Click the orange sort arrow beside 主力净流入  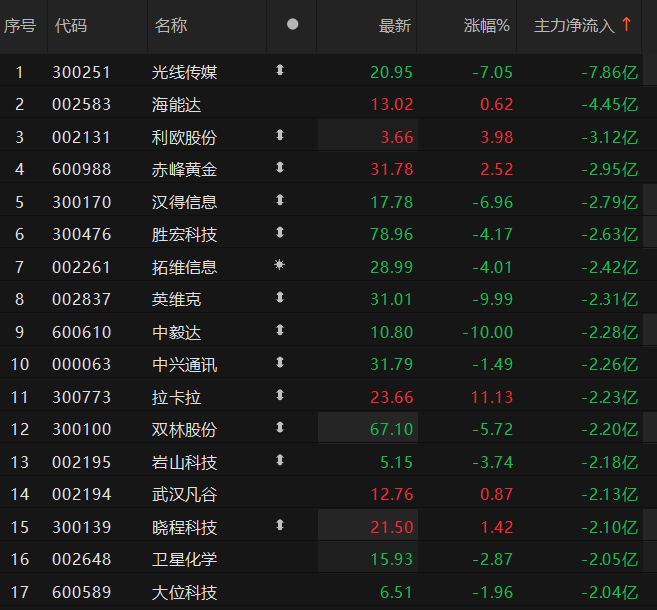tap(626, 24)
